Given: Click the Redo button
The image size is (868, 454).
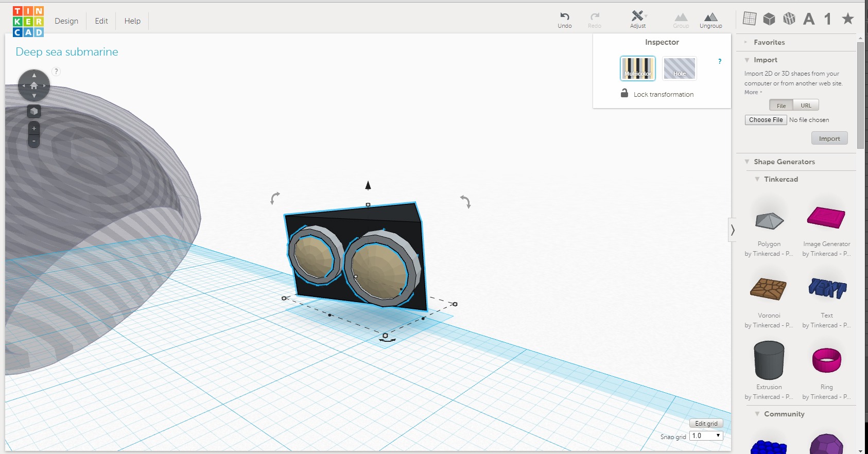Looking at the screenshot, I should pos(595,20).
